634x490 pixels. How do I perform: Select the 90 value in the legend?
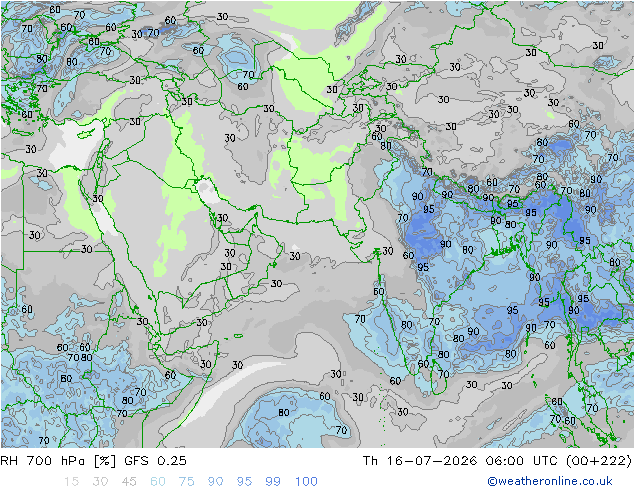216,481
